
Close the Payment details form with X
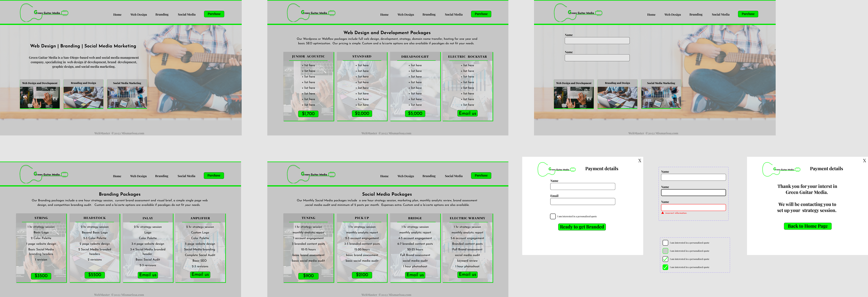[x=639, y=161]
